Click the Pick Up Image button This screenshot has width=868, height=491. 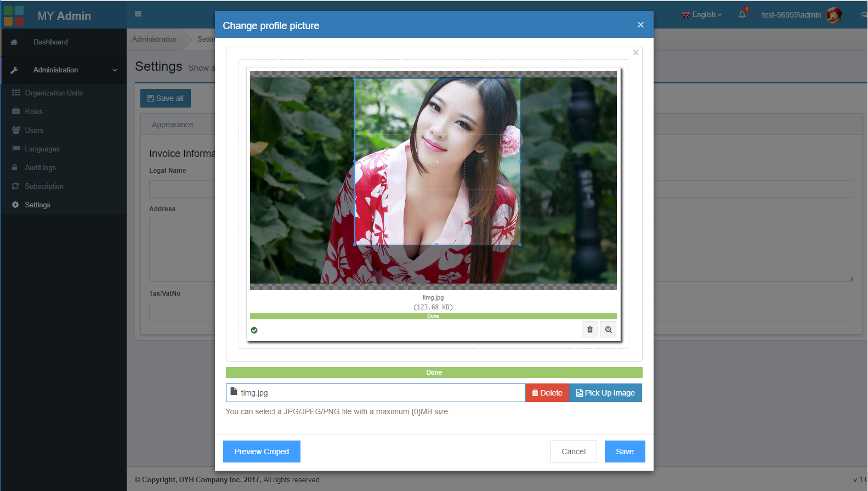click(605, 393)
